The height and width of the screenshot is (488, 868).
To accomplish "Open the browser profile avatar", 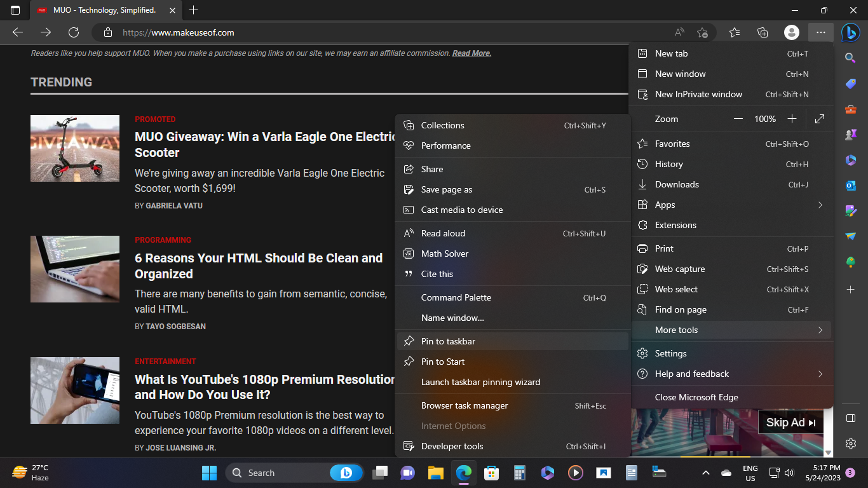I will point(791,32).
